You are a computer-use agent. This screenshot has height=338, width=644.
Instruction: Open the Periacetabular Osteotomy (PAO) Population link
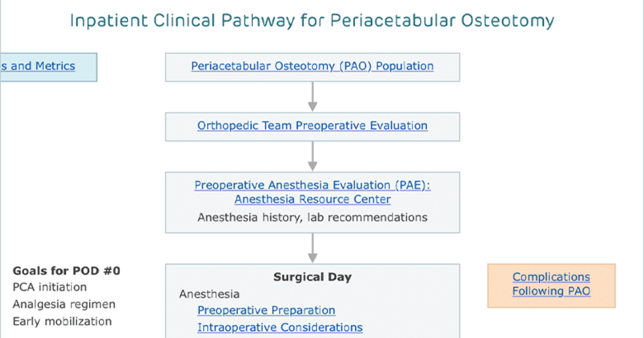tap(312, 67)
